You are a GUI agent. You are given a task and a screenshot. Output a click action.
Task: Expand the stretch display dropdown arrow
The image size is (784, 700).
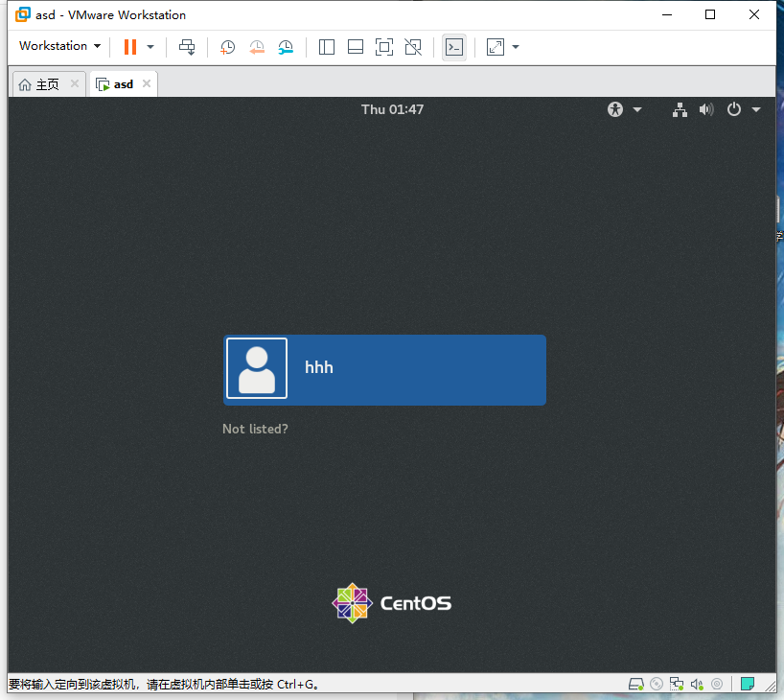516,47
